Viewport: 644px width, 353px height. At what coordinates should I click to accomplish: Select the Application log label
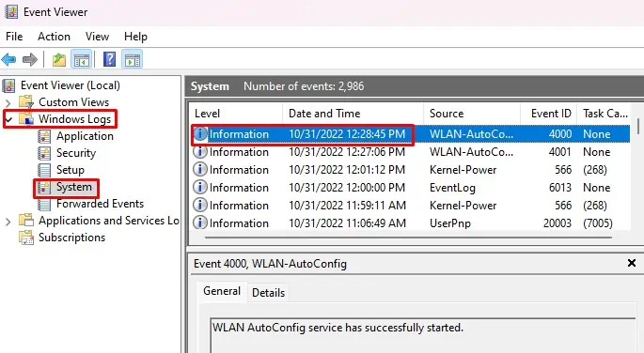(85, 136)
